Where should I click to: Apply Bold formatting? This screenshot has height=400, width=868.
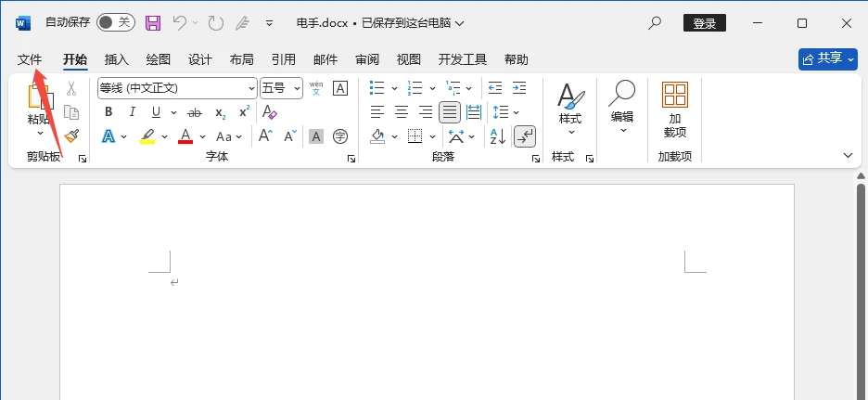(108, 112)
